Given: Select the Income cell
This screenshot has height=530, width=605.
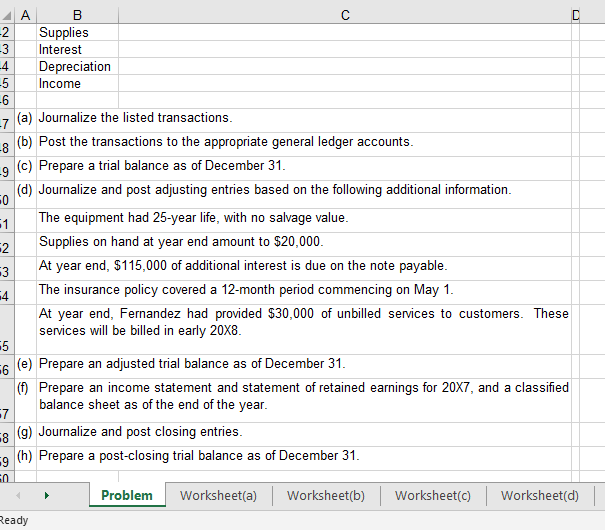Looking at the screenshot, I should coord(77,83).
